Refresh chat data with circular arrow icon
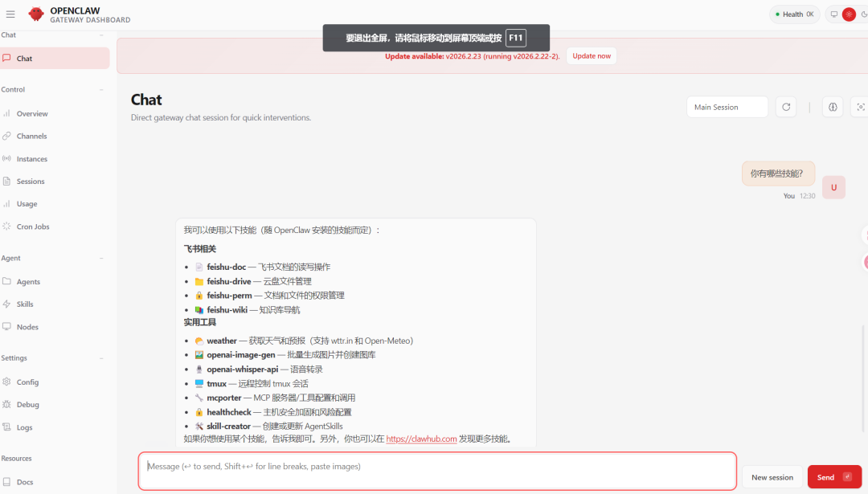This screenshot has width=868, height=494. 786,107
